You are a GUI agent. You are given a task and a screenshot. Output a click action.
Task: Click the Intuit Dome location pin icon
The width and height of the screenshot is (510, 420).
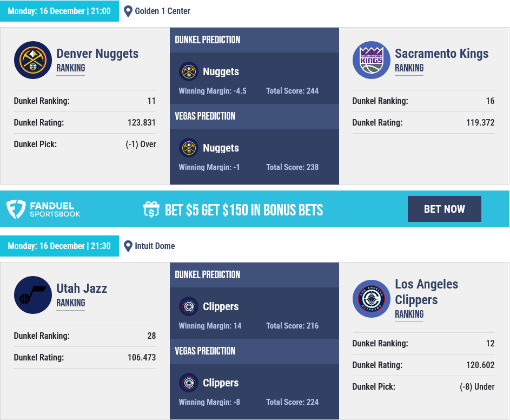coord(128,246)
